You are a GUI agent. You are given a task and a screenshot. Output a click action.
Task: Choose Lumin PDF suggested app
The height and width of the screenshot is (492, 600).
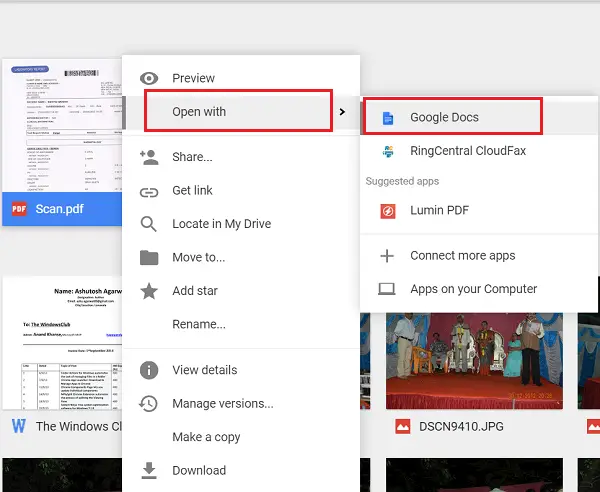pos(479,210)
